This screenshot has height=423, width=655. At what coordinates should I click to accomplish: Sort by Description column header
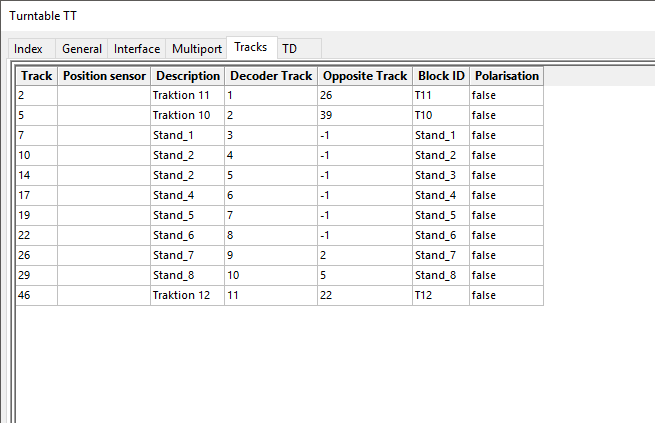click(188, 76)
